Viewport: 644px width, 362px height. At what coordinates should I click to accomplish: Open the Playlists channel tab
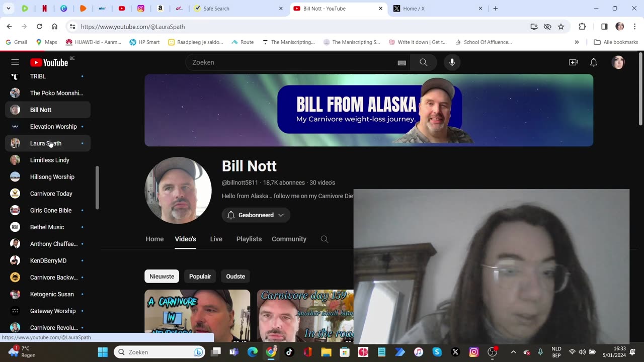click(x=249, y=239)
